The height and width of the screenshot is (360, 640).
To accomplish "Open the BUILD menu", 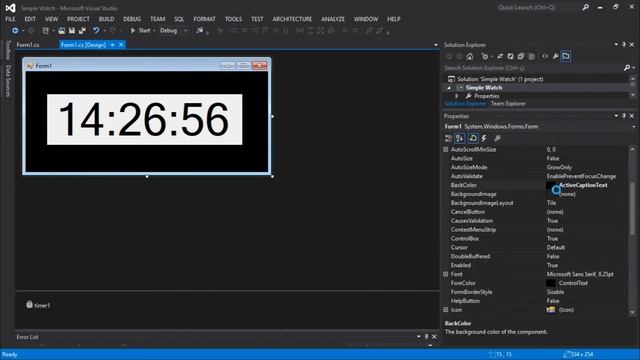I will [106, 19].
